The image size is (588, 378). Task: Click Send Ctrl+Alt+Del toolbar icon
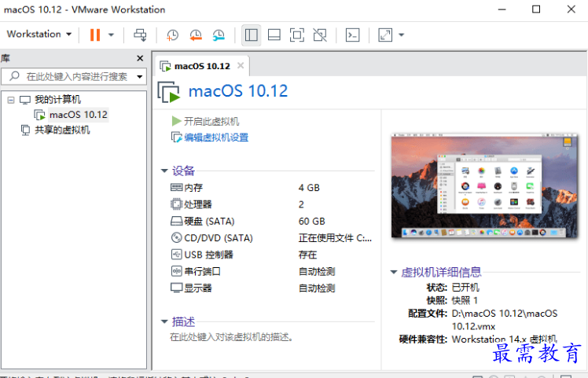(140, 35)
